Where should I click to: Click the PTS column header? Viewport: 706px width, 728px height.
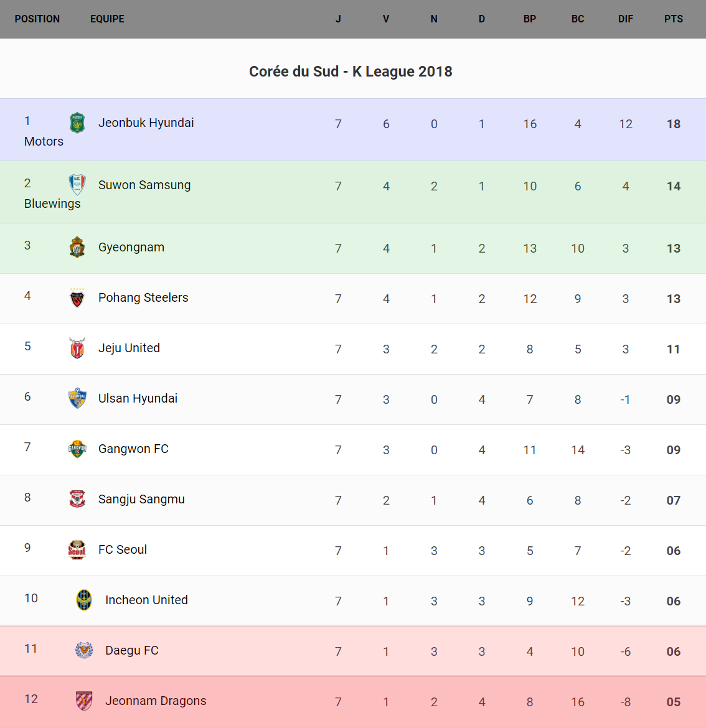674,19
